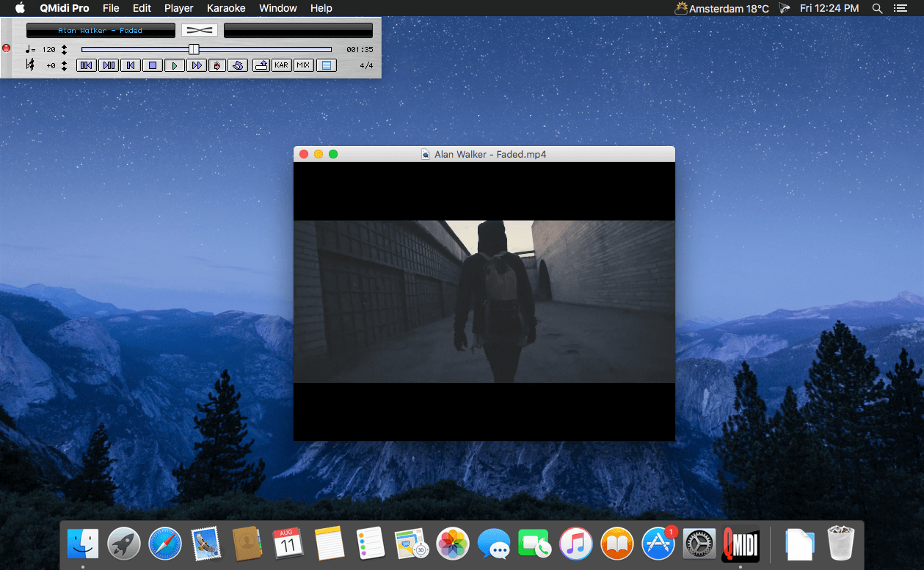Open the MIX mixer window

(x=303, y=65)
